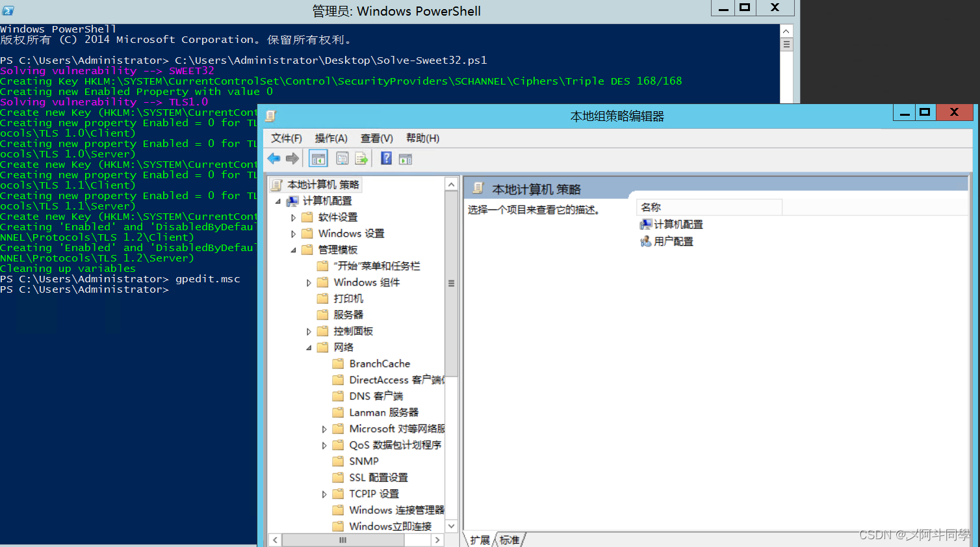
Task: Toggle the Show/Hide Action Pane toolbar icon
Action: (x=406, y=159)
